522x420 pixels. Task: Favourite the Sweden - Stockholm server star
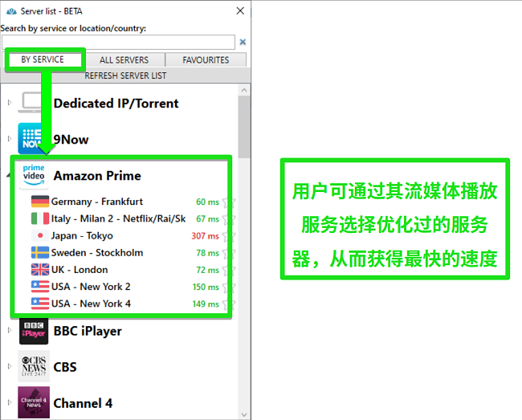(x=229, y=253)
